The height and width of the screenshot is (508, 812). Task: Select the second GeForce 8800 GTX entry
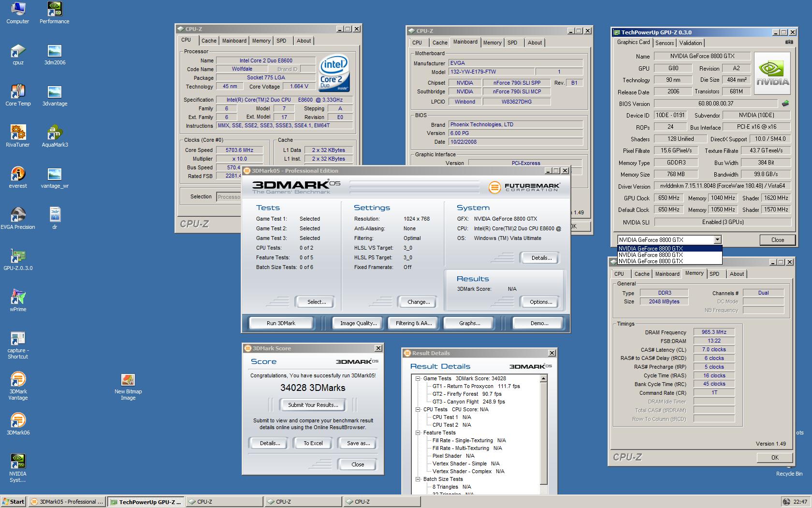coord(669,254)
